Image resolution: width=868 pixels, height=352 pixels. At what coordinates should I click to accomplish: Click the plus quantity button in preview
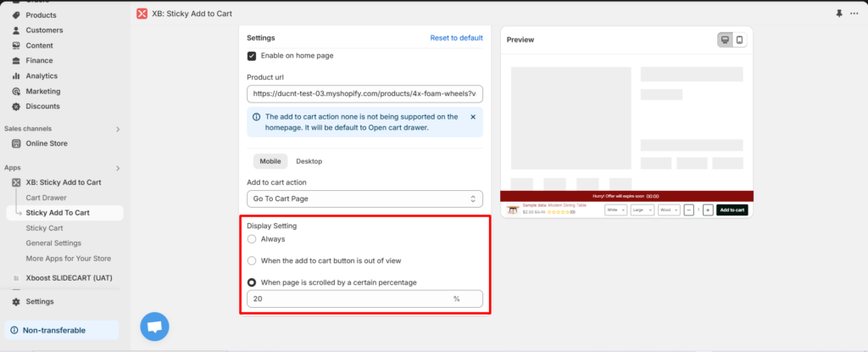[708, 210]
